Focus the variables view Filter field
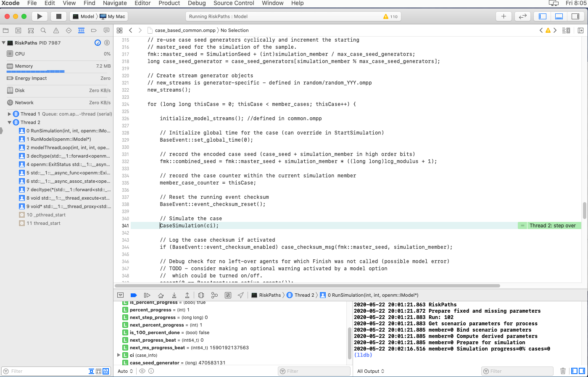 coord(314,371)
